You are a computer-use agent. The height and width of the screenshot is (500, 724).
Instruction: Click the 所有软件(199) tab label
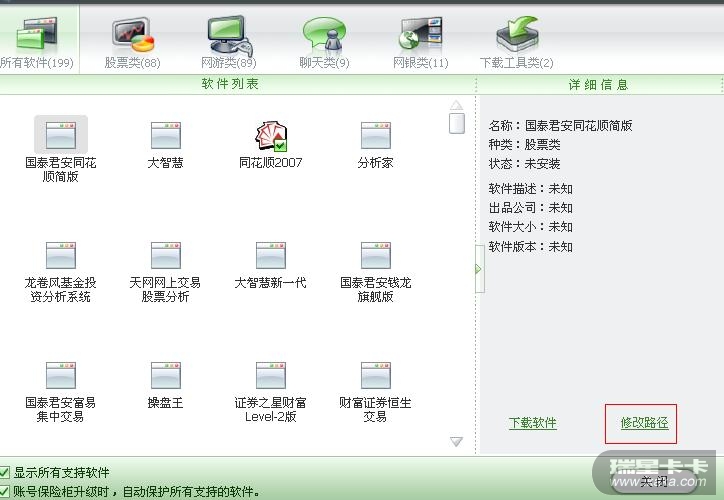37,63
